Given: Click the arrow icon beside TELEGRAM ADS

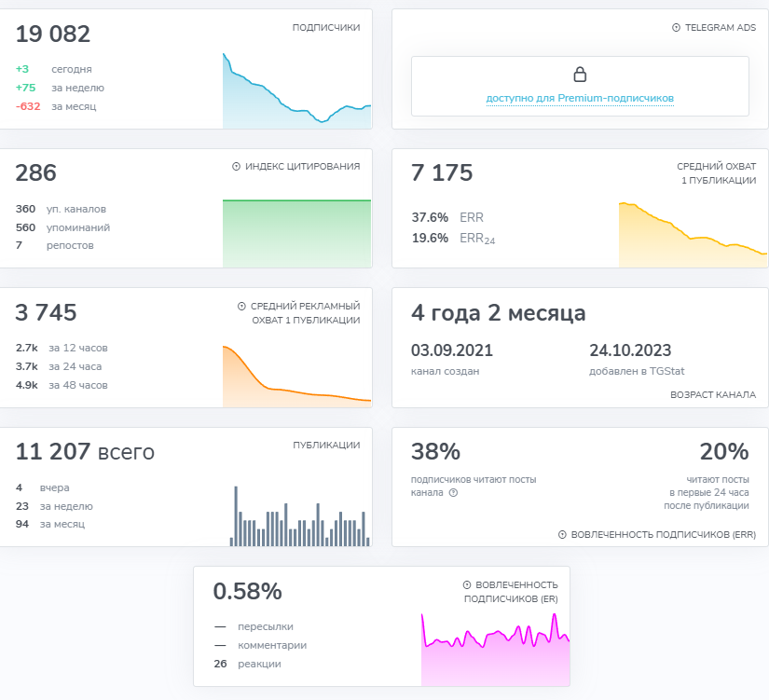Looking at the screenshot, I should click(x=676, y=28).
